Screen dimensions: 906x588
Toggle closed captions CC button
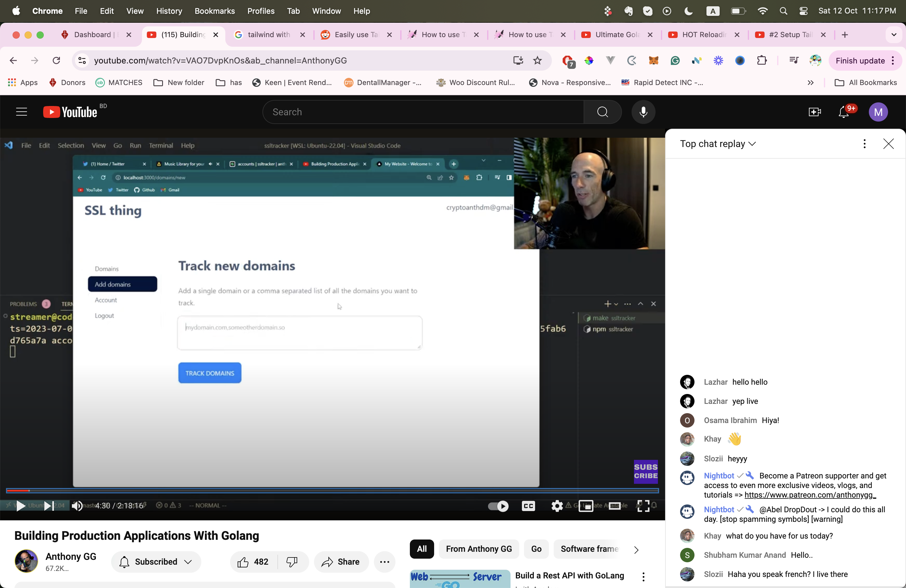(x=528, y=506)
